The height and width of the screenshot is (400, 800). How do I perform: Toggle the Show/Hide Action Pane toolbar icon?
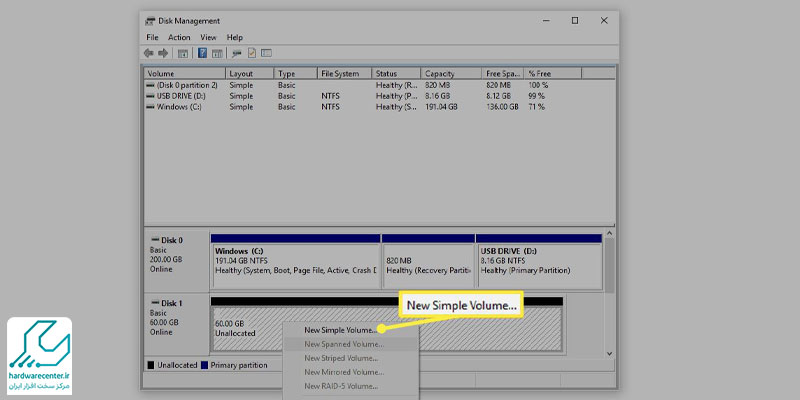(217, 53)
